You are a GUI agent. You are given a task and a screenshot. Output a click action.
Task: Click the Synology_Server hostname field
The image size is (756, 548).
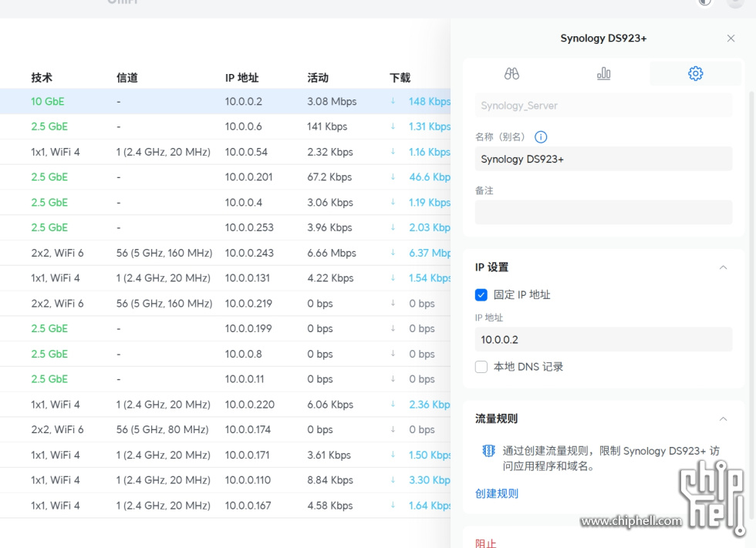[x=603, y=106]
